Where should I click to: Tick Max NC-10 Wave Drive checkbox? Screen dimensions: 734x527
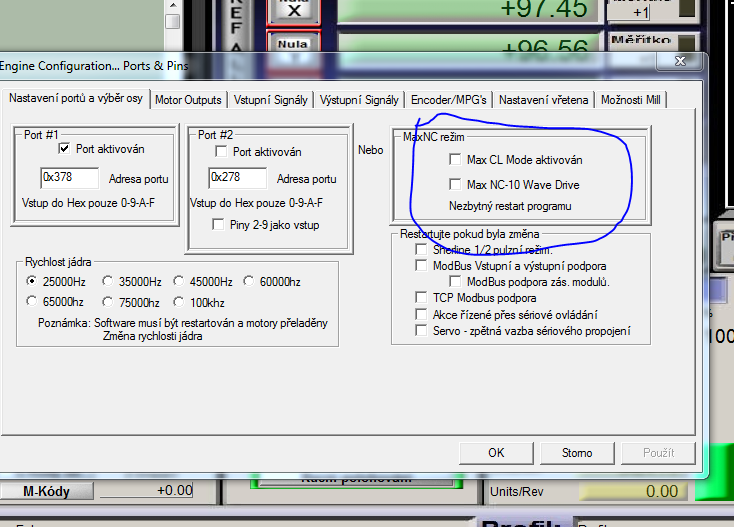455,185
